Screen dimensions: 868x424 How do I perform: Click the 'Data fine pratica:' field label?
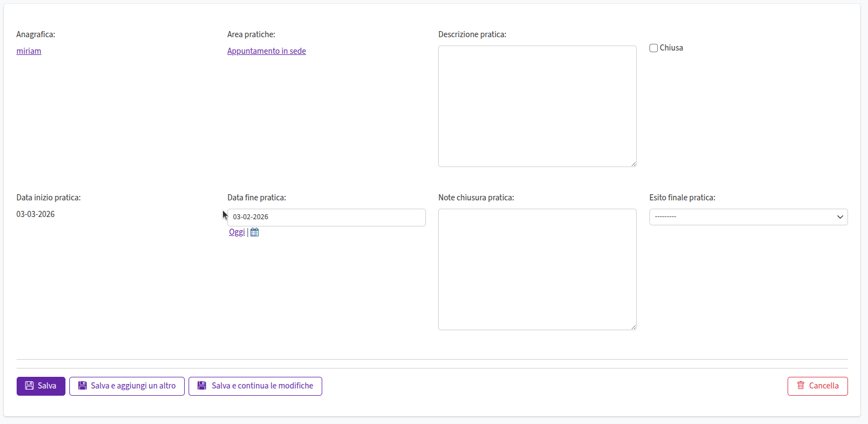[x=256, y=198]
